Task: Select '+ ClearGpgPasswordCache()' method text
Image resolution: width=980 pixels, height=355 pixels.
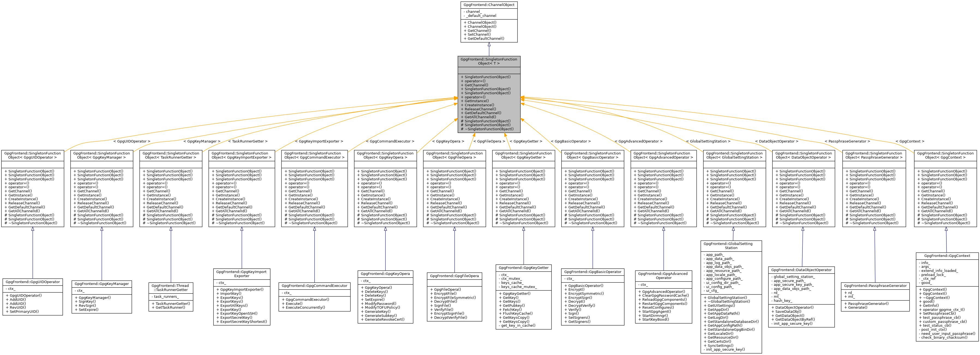Action: click(x=664, y=296)
